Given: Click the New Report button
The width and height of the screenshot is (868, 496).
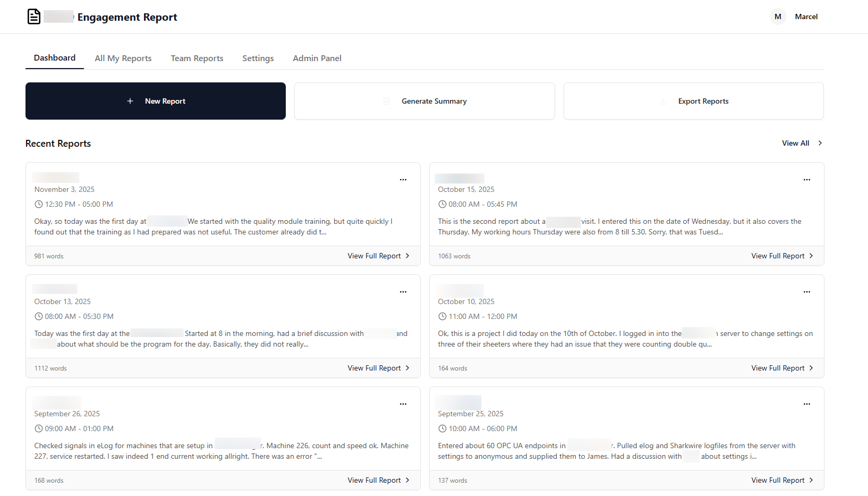Looking at the screenshot, I should pos(156,101).
